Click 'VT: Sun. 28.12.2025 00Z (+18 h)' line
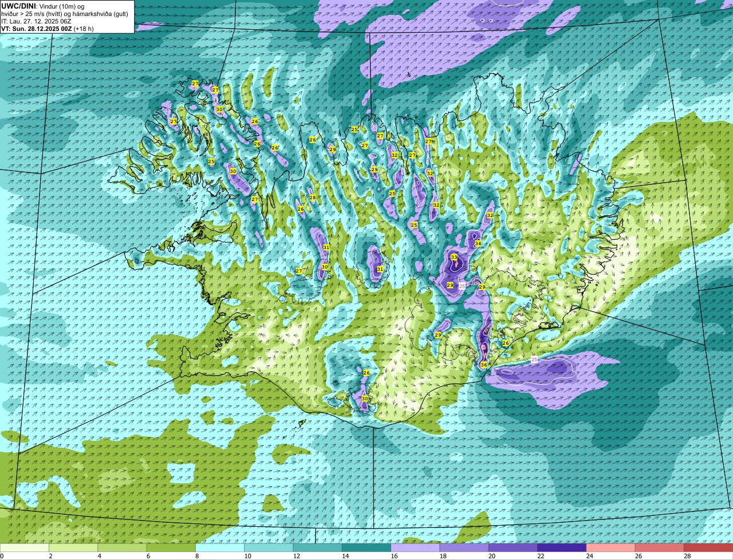The image size is (733, 560). pyautogui.click(x=48, y=29)
